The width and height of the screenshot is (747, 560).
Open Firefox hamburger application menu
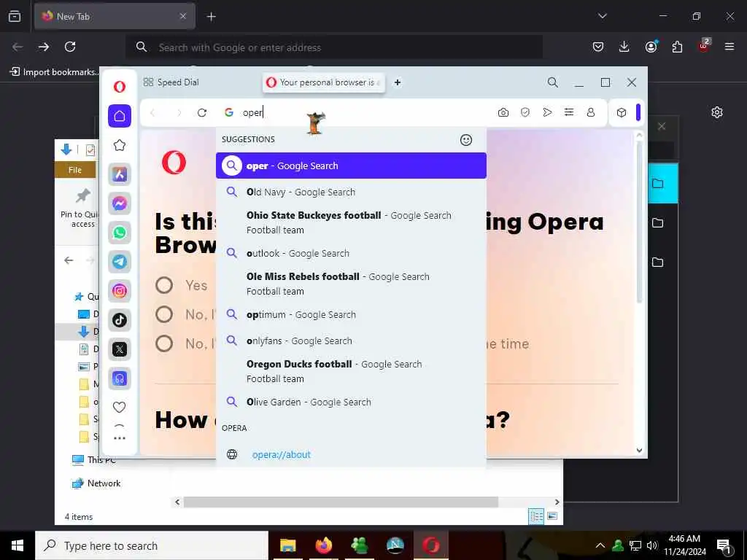729,47
